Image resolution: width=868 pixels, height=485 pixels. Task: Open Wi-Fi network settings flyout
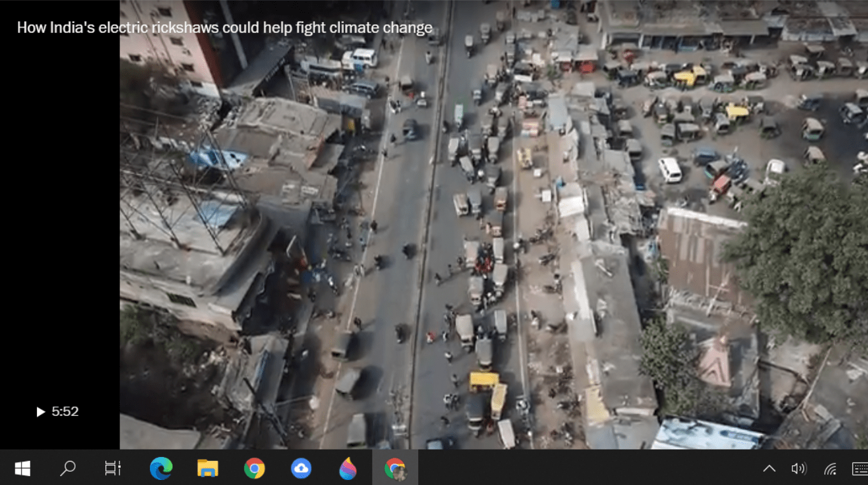tap(830, 468)
